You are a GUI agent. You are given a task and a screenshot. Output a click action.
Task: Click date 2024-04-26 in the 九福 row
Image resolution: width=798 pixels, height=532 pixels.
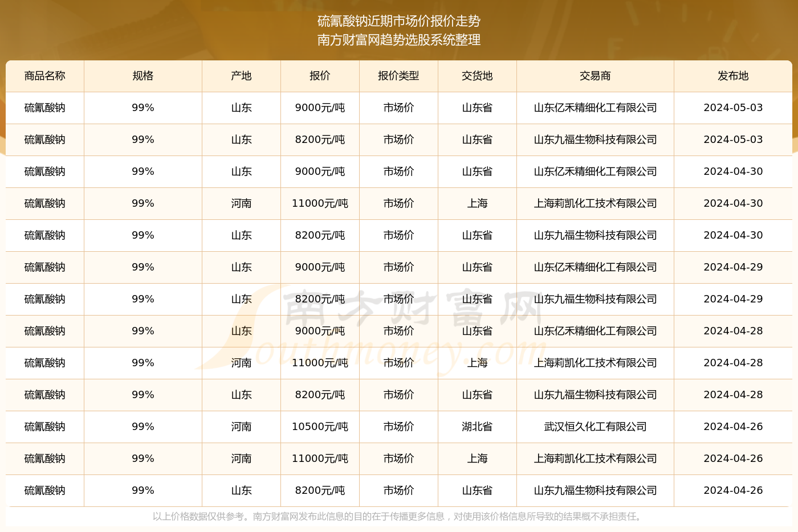tap(734, 490)
